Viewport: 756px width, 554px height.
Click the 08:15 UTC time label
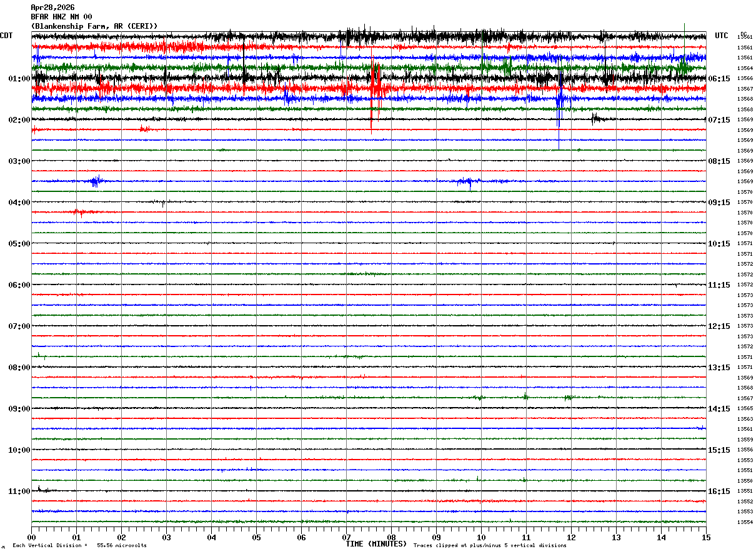pyautogui.click(x=719, y=161)
